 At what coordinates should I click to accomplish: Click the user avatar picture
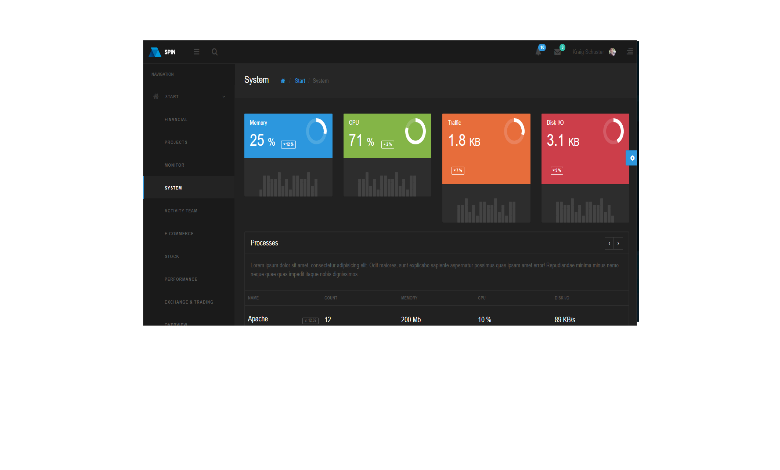coord(612,52)
